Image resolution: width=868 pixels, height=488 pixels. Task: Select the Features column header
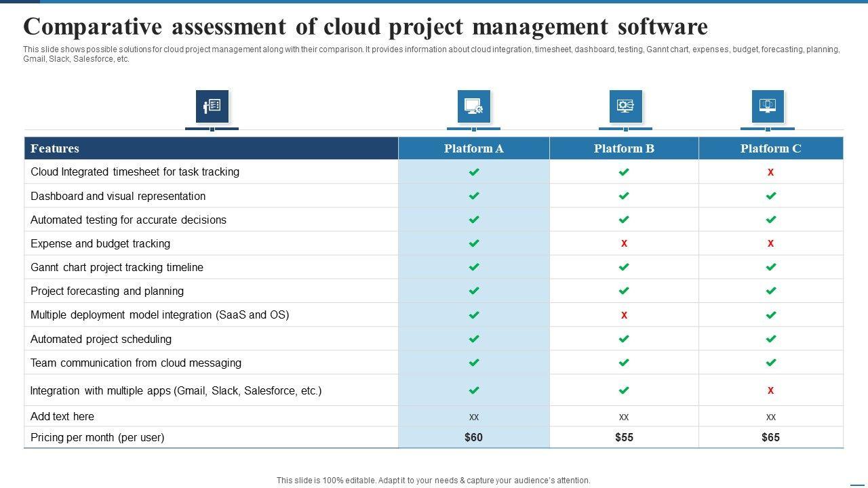coord(212,148)
